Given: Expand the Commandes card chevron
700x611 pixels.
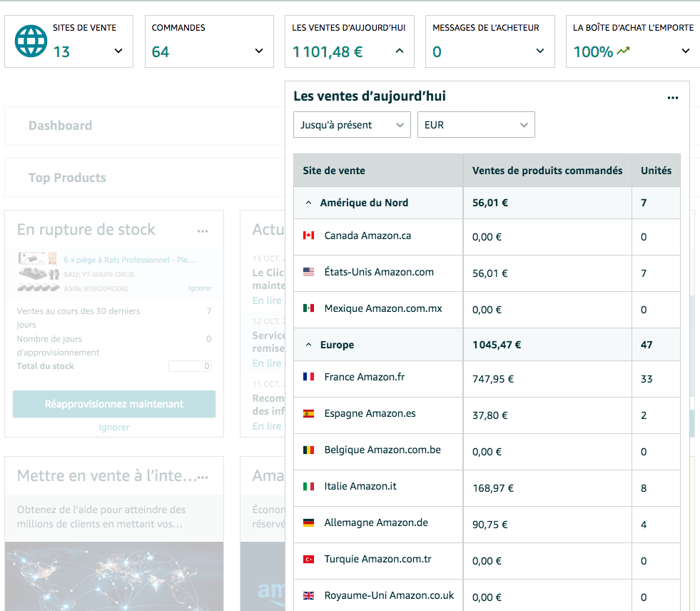Looking at the screenshot, I should [x=259, y=51].
